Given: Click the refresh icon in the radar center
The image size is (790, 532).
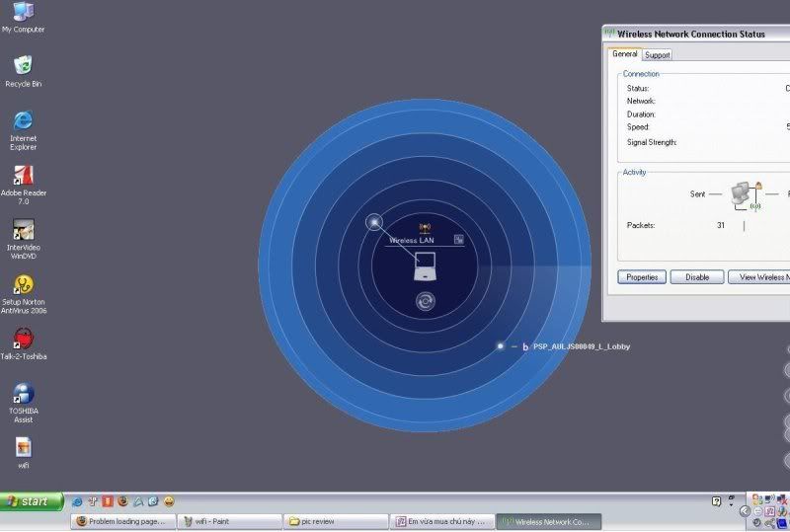Looking at the screenshot, I should click(x=425, y=301).
